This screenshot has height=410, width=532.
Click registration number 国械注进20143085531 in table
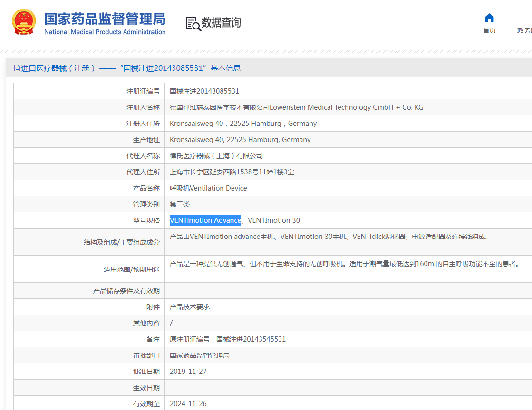(204, 91)
